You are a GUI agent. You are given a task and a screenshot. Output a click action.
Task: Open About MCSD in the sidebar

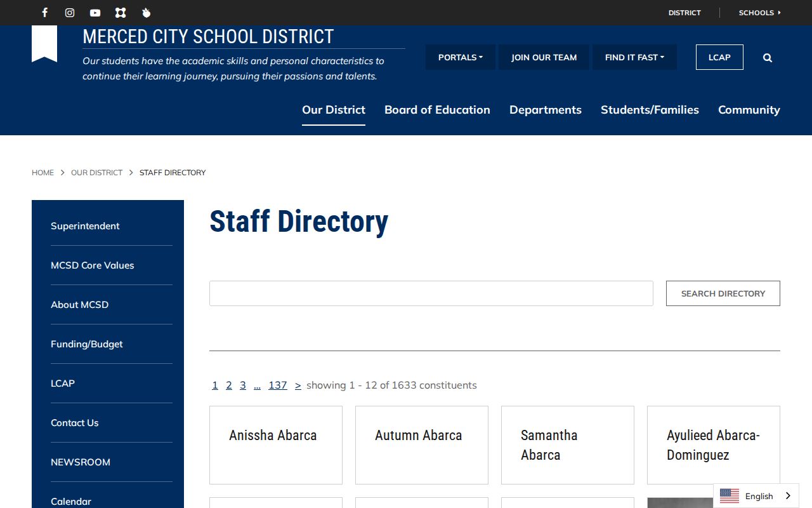(x=79, y=305)
